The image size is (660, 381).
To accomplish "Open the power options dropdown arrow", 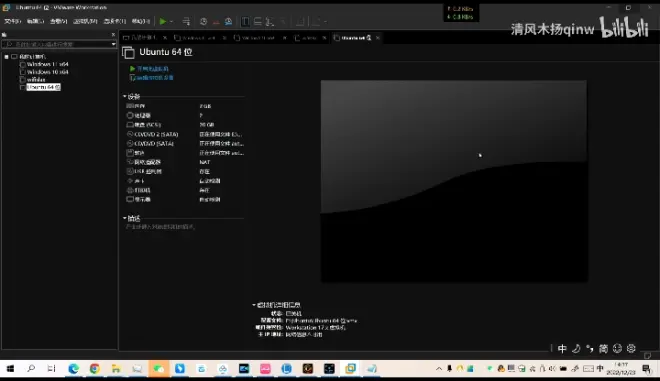I will point(171,21).
